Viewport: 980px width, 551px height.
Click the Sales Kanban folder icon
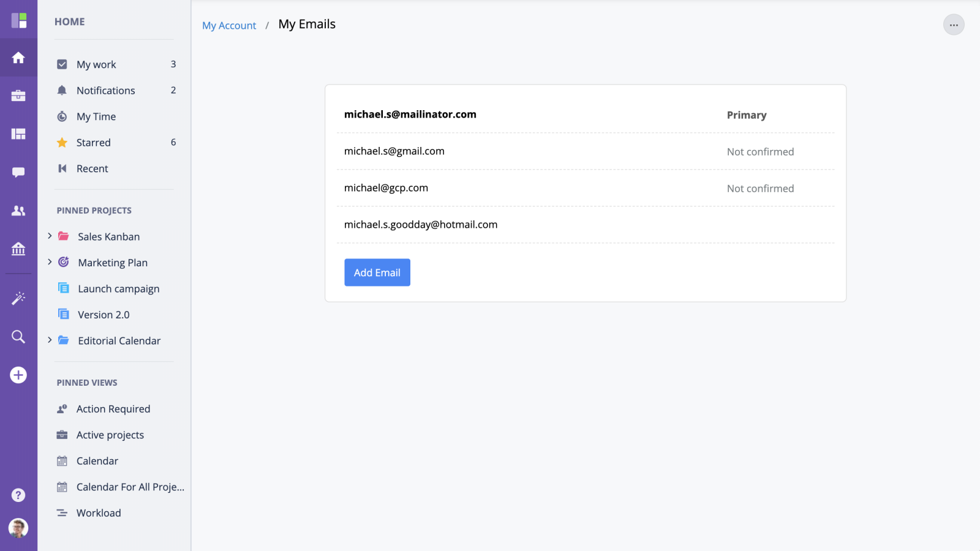coord(63,236)
